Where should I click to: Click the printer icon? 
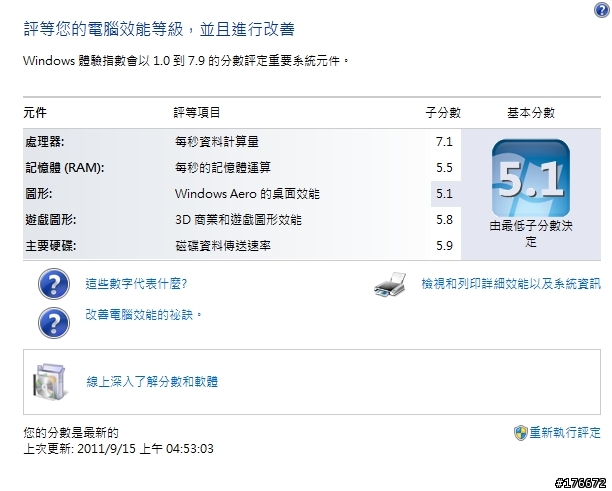coord(390,284)
